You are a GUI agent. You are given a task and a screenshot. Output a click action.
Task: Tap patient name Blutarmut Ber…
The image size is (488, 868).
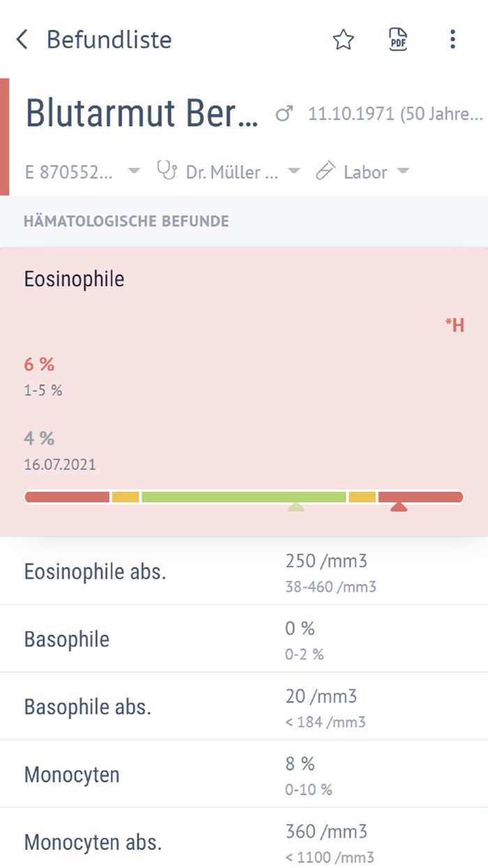pyautogui.click(x=142, y=113)
